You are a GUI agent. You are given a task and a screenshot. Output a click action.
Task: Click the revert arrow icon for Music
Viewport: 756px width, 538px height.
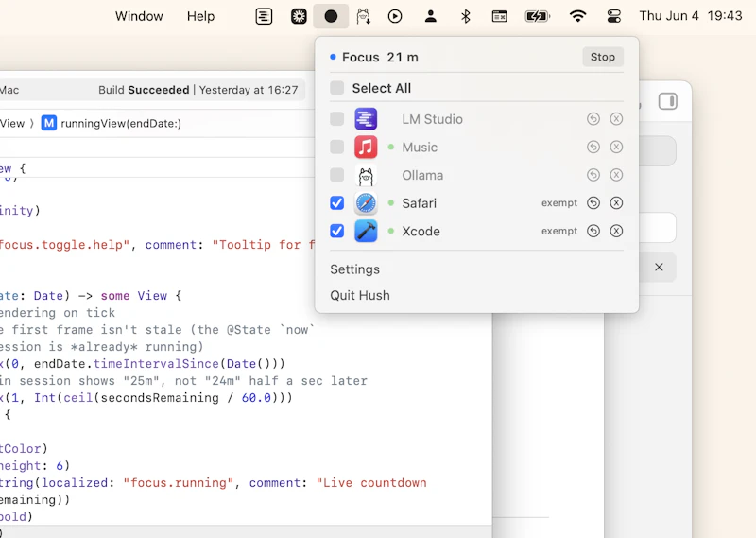click(593, 147)
